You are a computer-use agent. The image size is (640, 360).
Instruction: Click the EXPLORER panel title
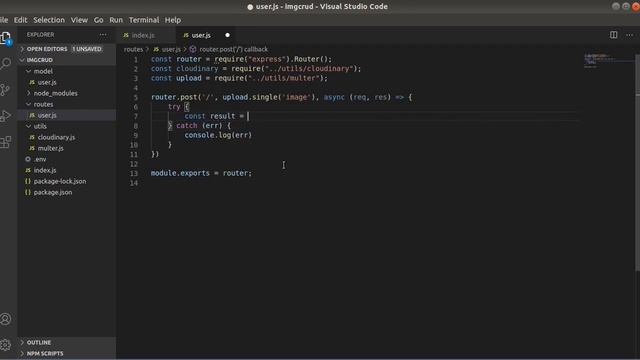pos(40,35)
